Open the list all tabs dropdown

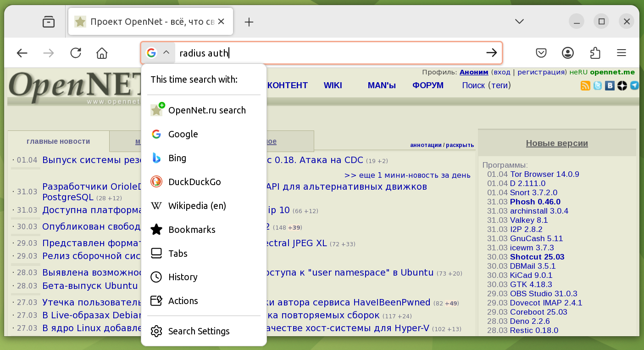pyautogui.click(x=519, y=22)
